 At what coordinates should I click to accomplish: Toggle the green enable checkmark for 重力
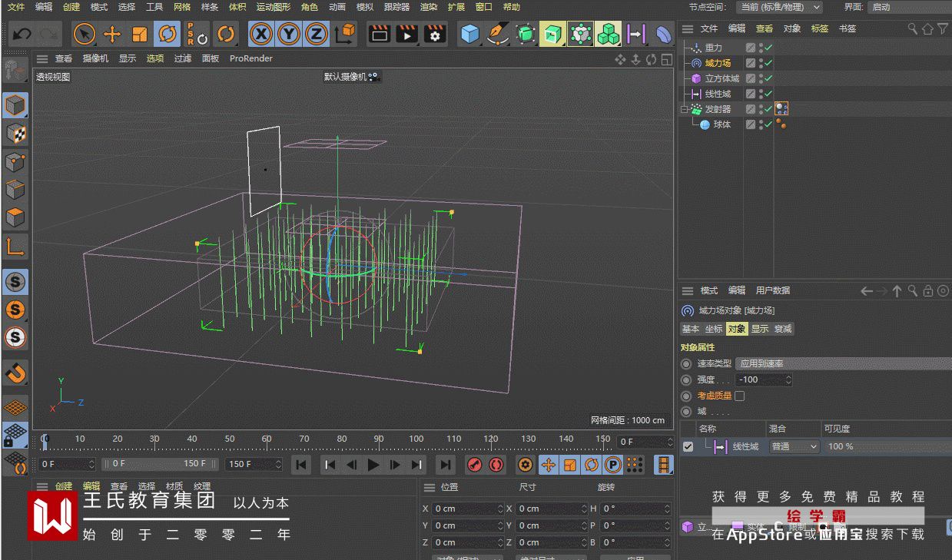click(x=768, y=48)
